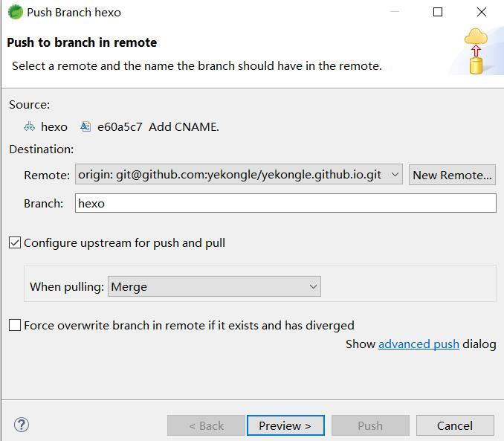Click the New Remote... button
This screenshot has height=441, width=504.
click(452, 175)
